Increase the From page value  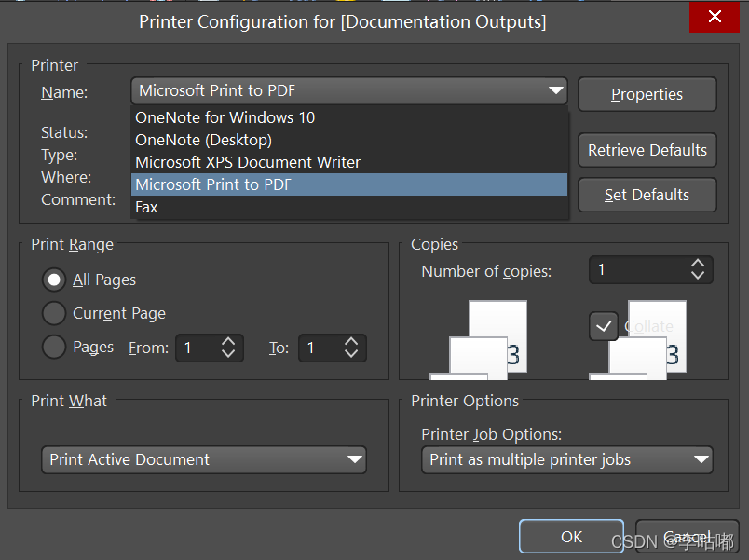tap(228, 341)
